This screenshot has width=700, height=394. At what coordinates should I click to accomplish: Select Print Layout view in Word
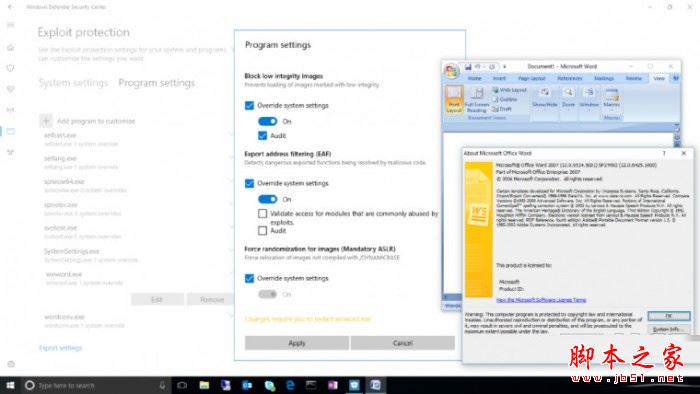point(454,99)
